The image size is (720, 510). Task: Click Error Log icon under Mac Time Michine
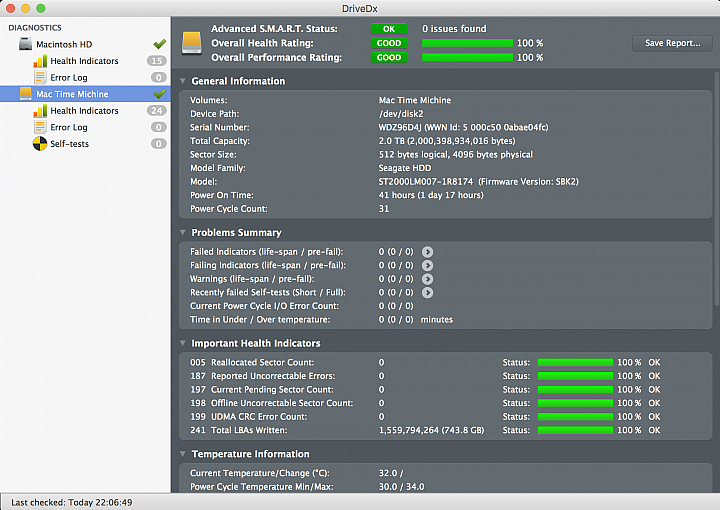[x=40, y=127]
